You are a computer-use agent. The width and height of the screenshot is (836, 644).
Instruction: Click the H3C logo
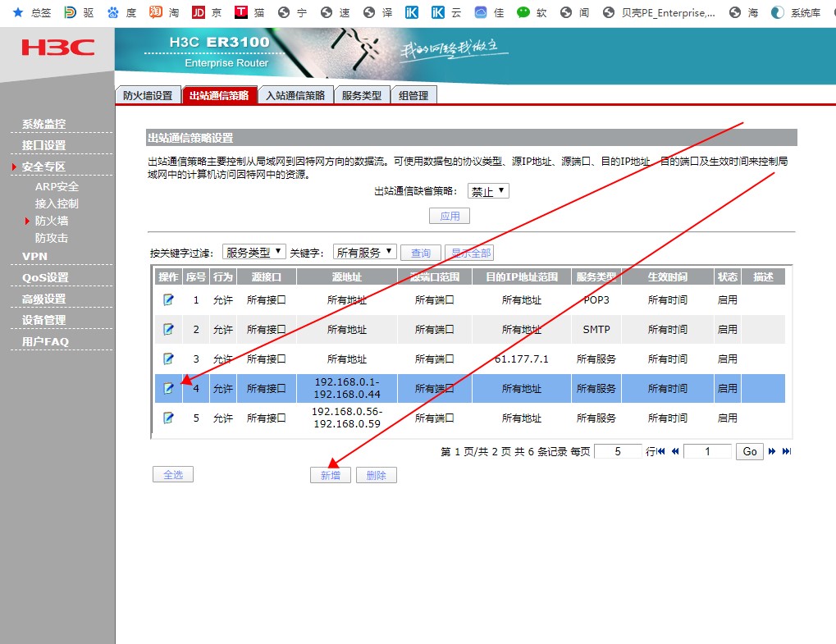57,48
